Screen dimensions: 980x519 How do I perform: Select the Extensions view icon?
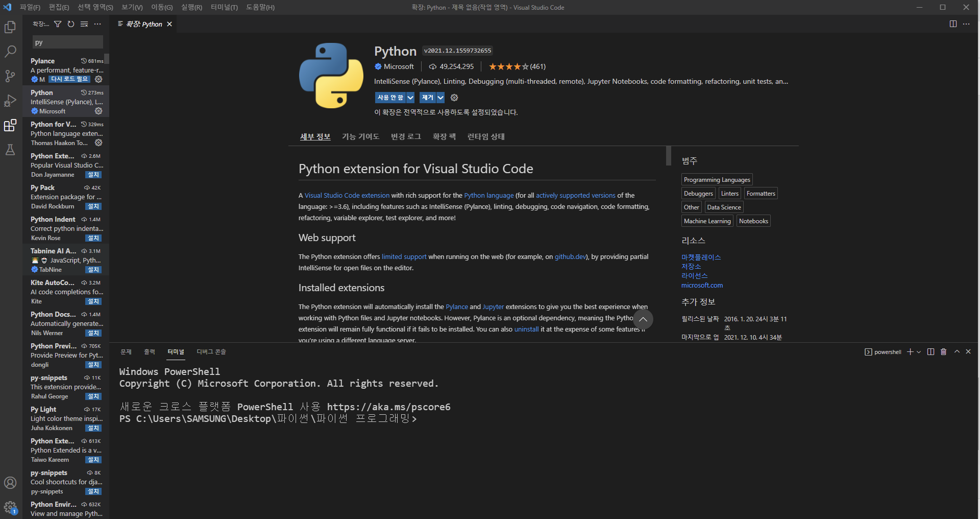(10, 125)
